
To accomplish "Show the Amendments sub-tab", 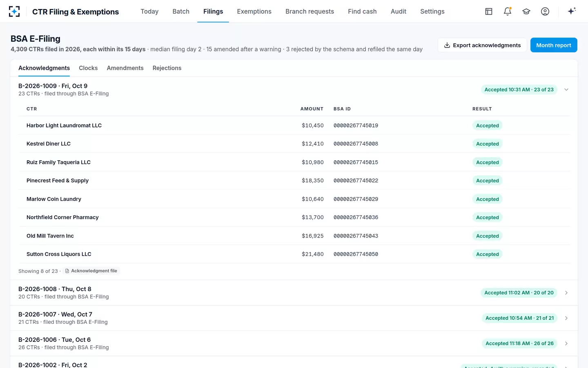I will tap(125, 68).
